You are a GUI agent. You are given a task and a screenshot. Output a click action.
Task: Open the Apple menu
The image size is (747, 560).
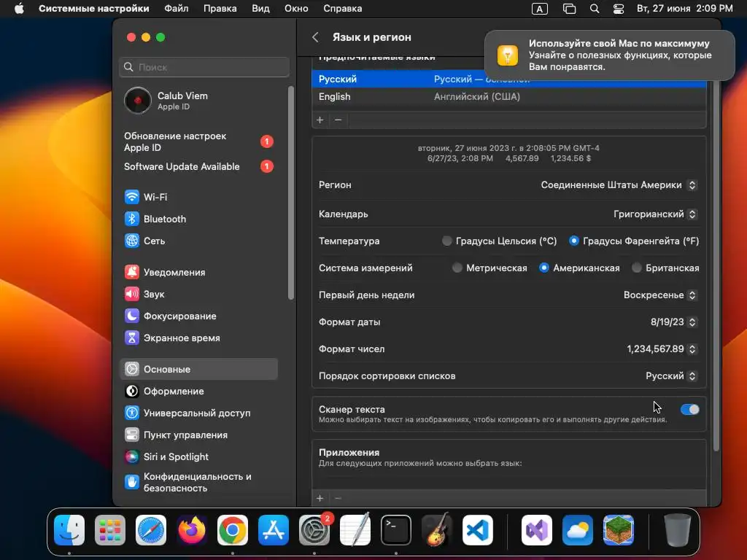click(x=19, y=9)
